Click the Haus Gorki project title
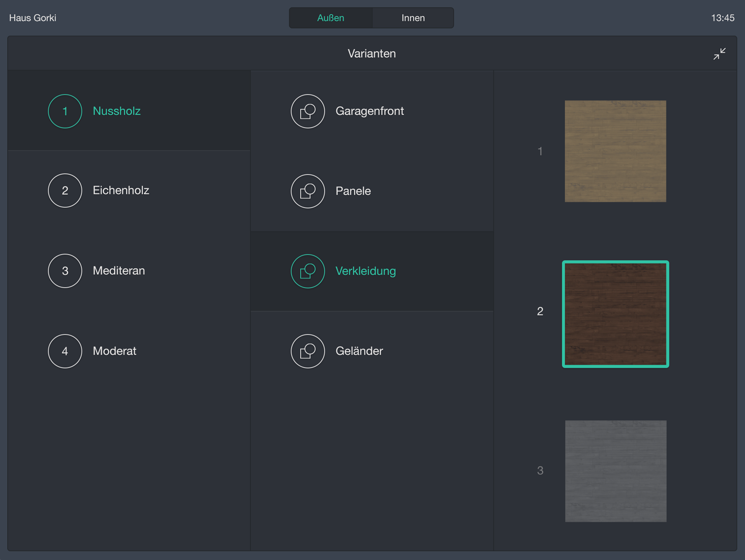Viewport: 745px width, 560px height. coord(33,18)
